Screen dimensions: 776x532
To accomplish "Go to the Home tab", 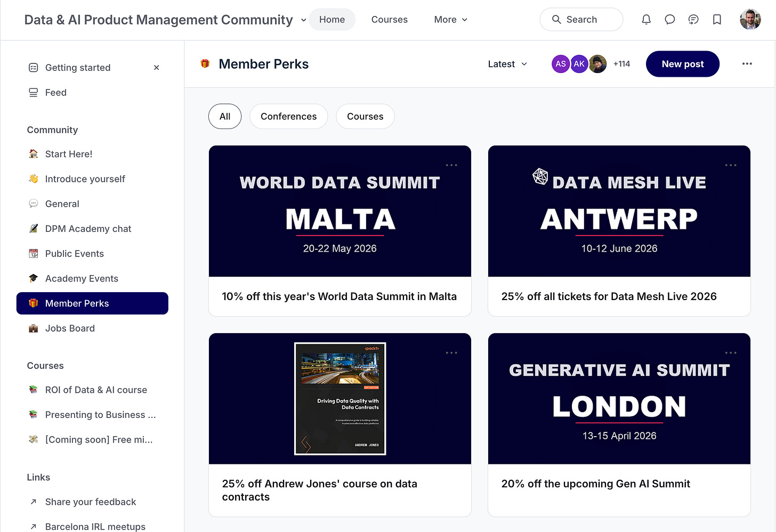I will pos(332,20).
